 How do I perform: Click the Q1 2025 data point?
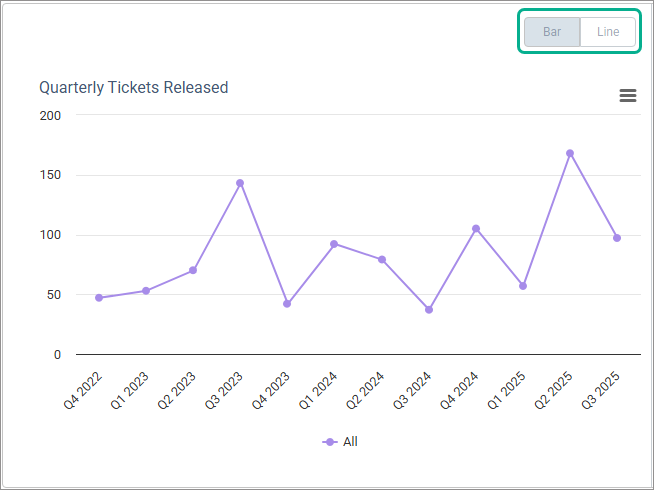[x=523, y=286]
